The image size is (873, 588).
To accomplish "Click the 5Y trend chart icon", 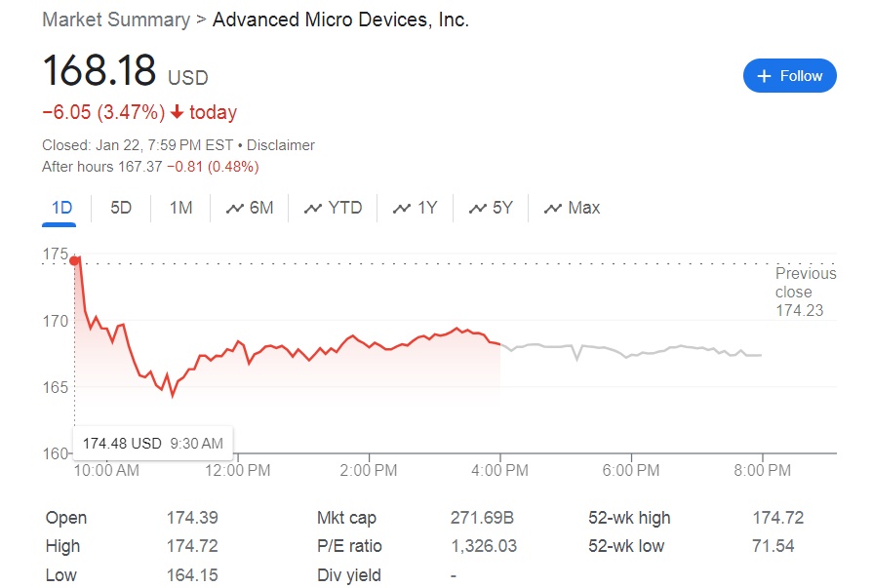I will [477, 209].
